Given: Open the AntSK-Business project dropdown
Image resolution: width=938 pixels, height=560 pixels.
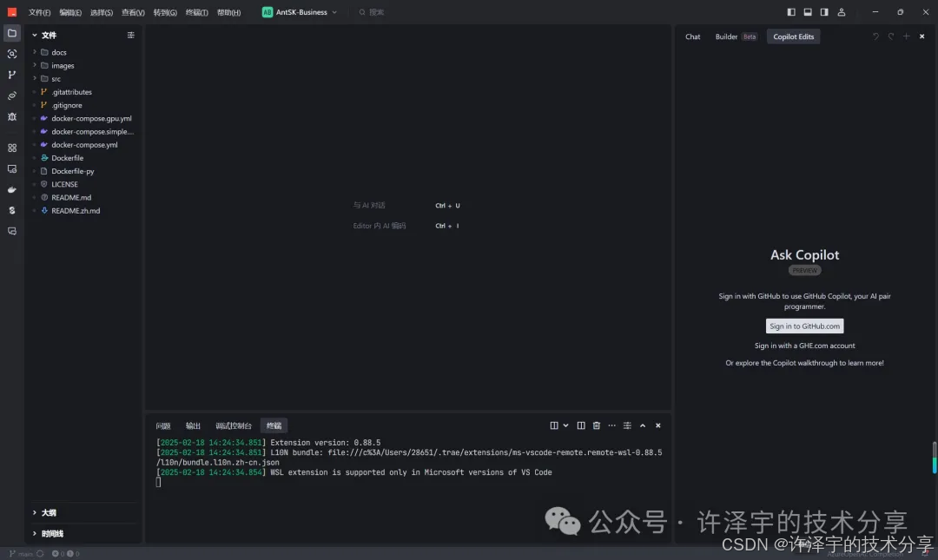Looking at the screenshot, I should (x=300, y=12).
